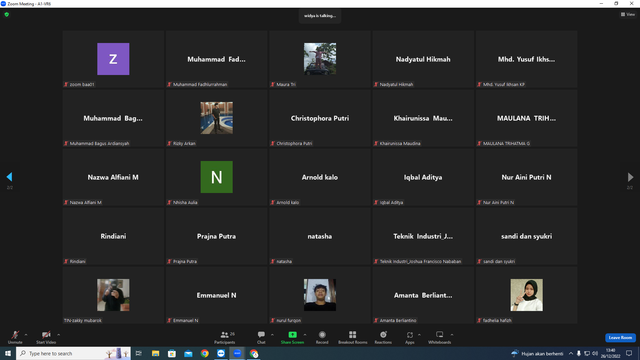The image size is (640, 360).
Task: Open Windows notification center
Action: coord(629,353)
